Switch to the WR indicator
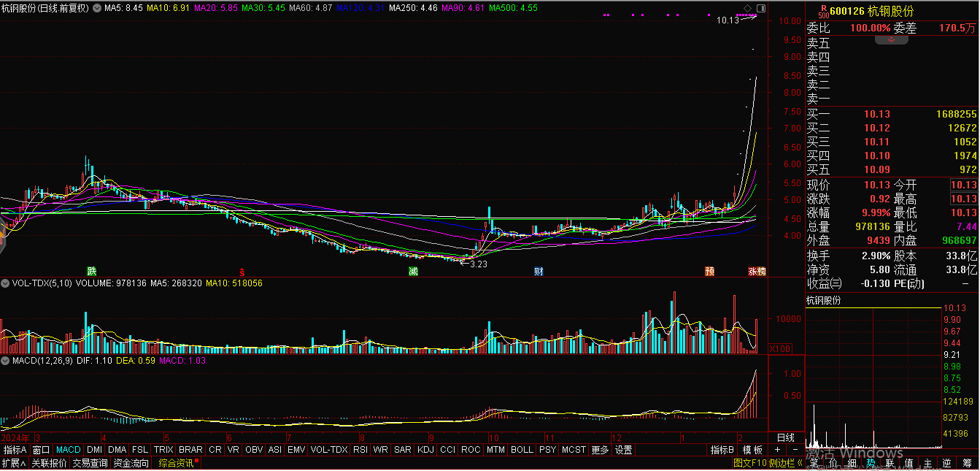Image resolution: width=980 pixels, height=471 pixels. coord(380,450)
